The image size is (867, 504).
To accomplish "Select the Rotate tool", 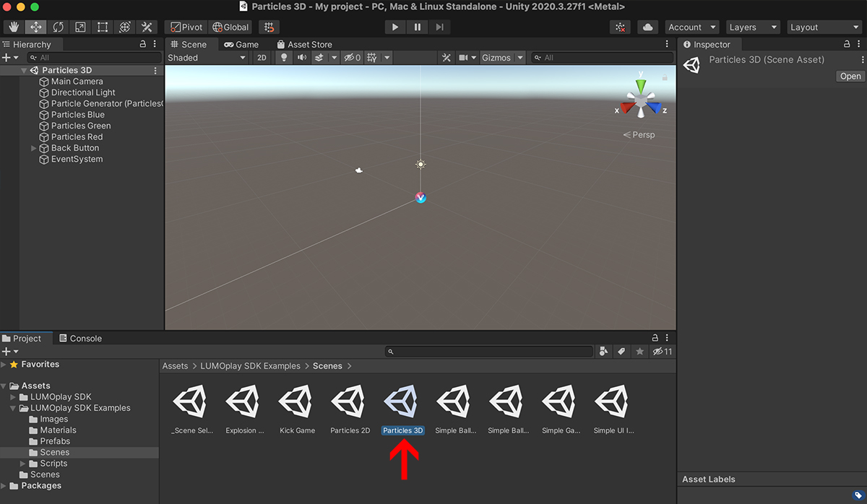I will pyautogui.click(x=58, y=27).
